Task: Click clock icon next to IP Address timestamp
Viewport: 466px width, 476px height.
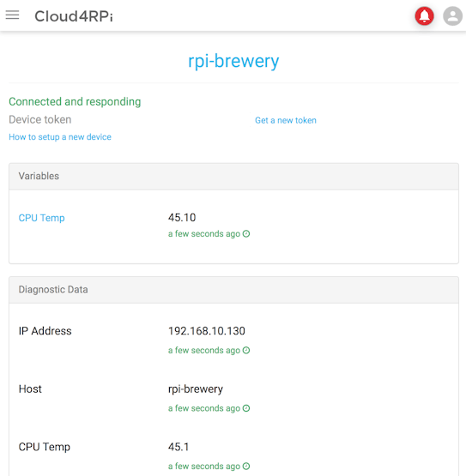Action: [x=246, y=350]
